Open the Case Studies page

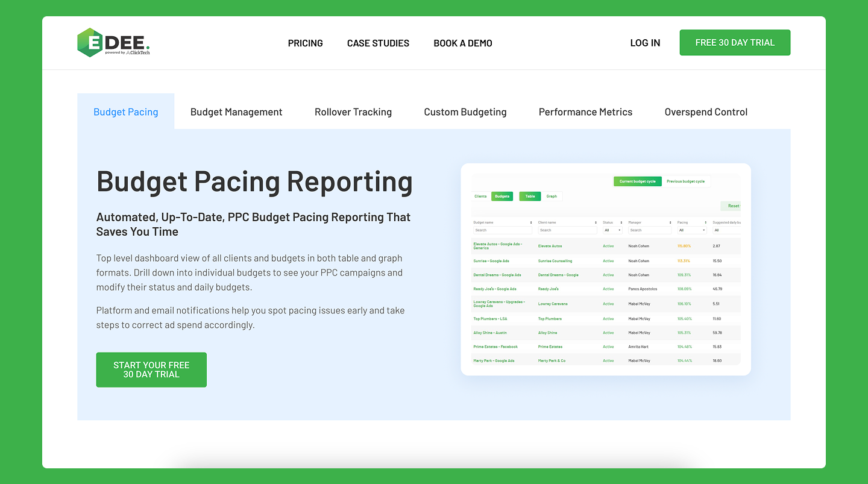(x=378, y=43)
